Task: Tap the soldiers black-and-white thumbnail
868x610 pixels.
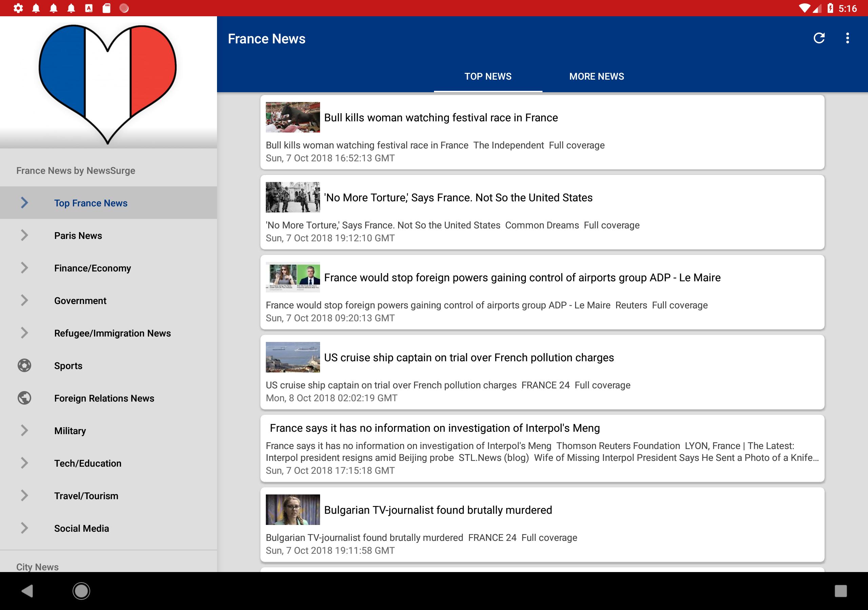Action: [293, 197]
